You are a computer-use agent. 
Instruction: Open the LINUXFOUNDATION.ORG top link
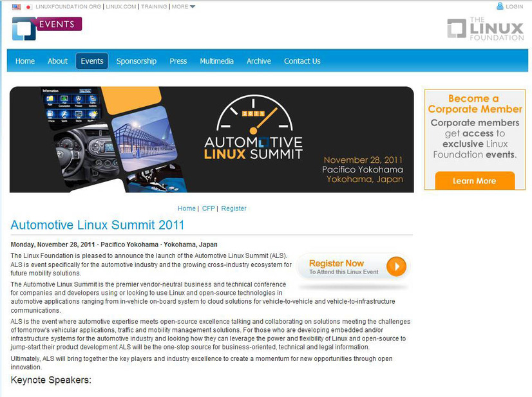point(68,7)
